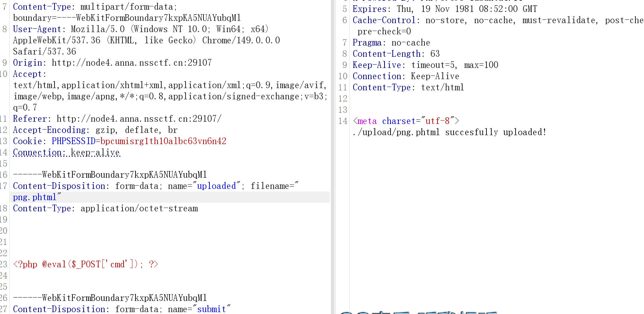Click the Cache-Control response header
This screenshot has height=314, width=644.
coord(498,20)
